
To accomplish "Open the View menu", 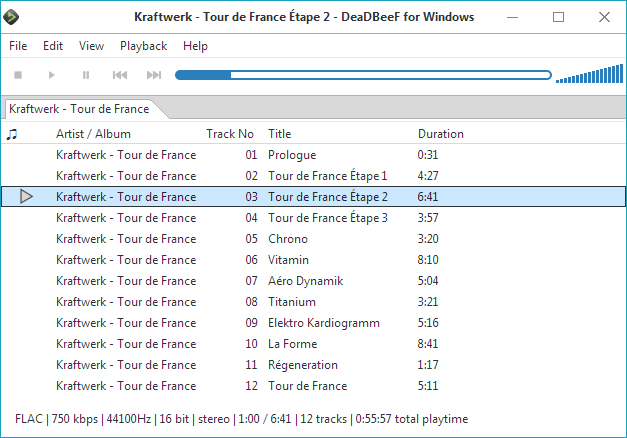I will (x=91, y=46).
